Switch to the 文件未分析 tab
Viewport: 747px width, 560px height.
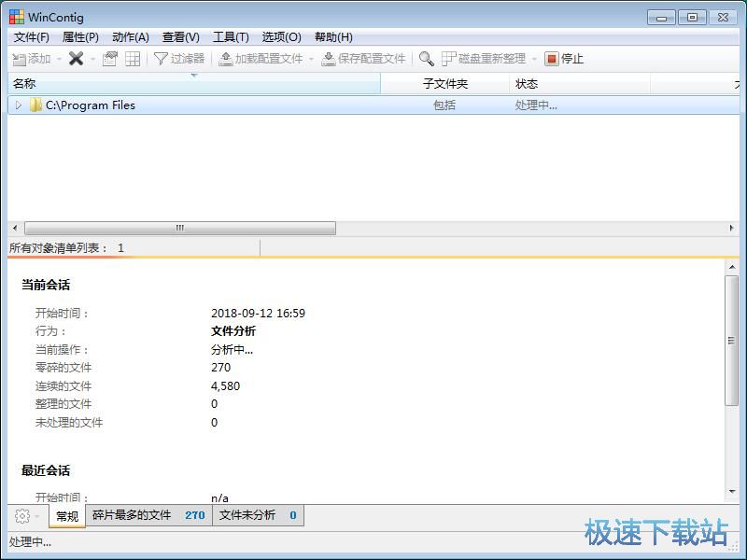coord(254,514)
